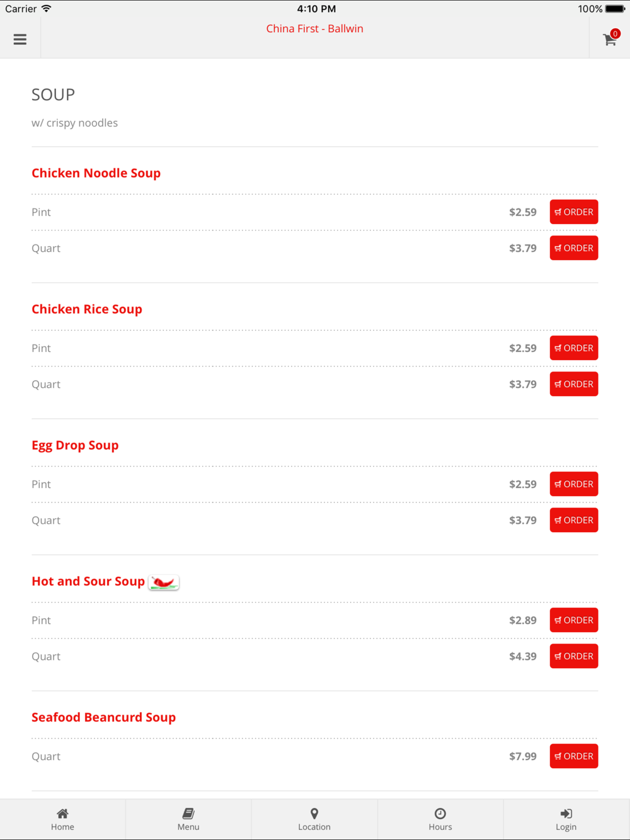The width and height of the screenshot is (630, 840).
Task: Tap the spicy chili pepper icon
Action: tap(164, 582)
